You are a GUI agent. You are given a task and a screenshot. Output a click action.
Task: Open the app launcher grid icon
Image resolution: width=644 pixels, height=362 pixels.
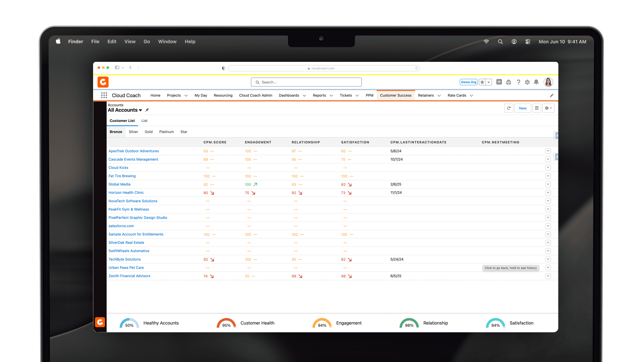104,95
